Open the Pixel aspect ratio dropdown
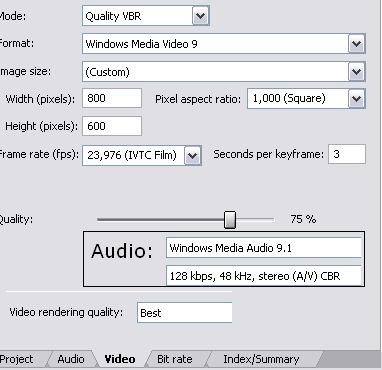 [306, 99]
